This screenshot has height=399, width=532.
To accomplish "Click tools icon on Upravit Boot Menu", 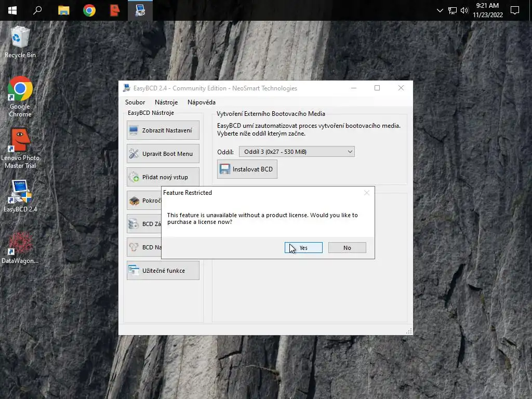I will [134, 154].
